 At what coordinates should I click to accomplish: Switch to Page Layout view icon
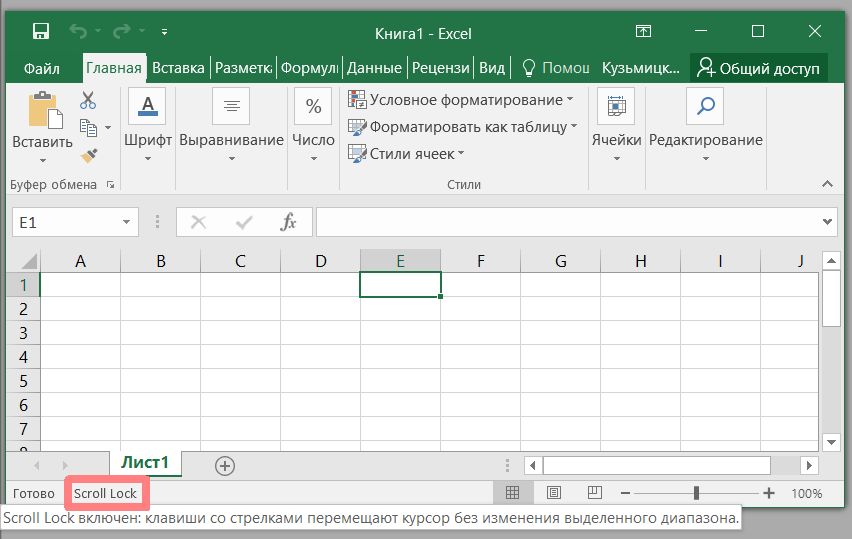[554, 493]
